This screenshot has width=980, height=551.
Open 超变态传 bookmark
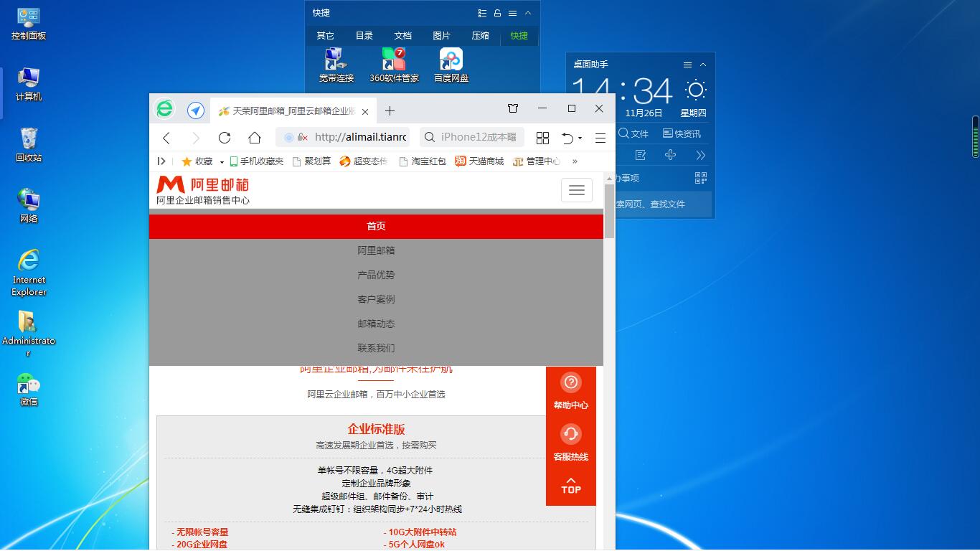[364, 161]
